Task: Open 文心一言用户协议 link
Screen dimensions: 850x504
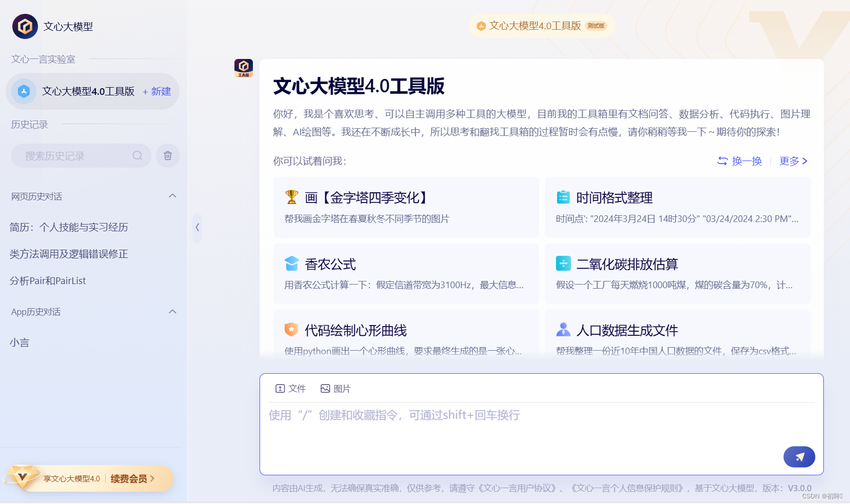Action: coord(518,488)
